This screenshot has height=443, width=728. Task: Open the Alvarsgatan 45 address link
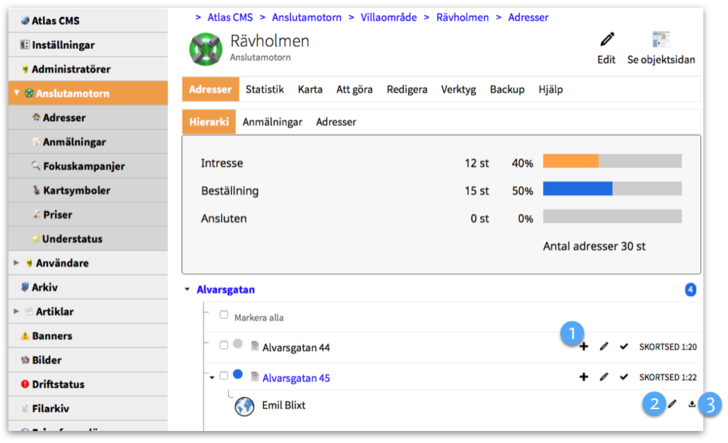pos(296,378)
